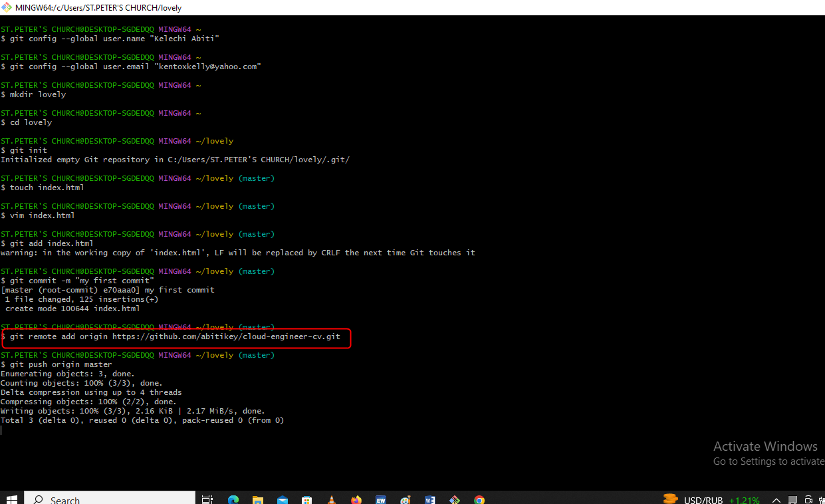
Task: Open File Explorer from the taskbar
Action: click(x=258, y=499)
